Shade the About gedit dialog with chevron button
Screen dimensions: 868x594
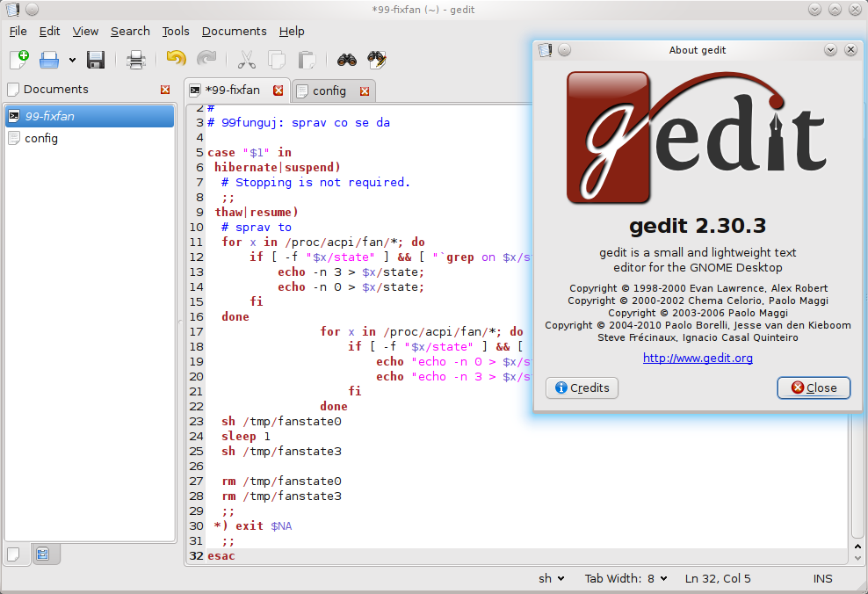[830, 50]
